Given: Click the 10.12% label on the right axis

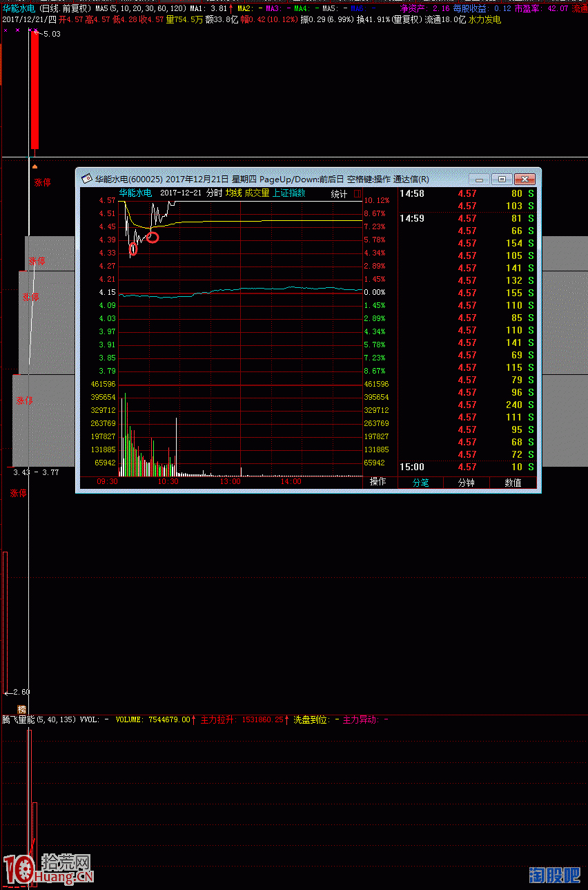Looking at the screenshot, I should 376,200.
